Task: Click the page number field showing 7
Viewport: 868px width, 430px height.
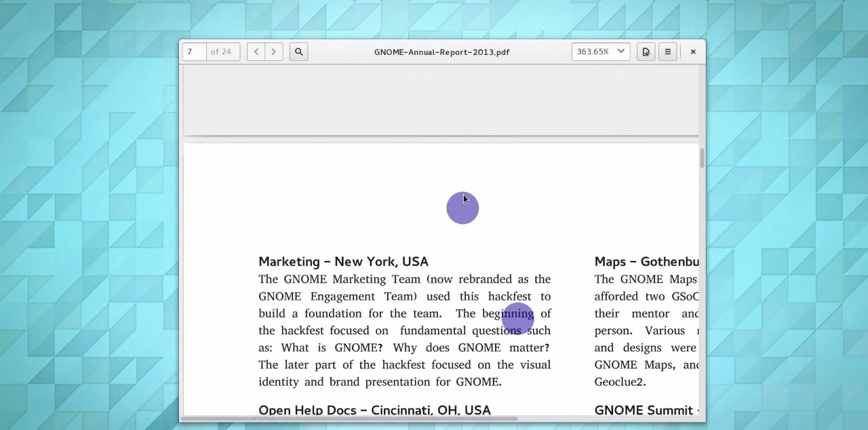Action: [194, 52]
